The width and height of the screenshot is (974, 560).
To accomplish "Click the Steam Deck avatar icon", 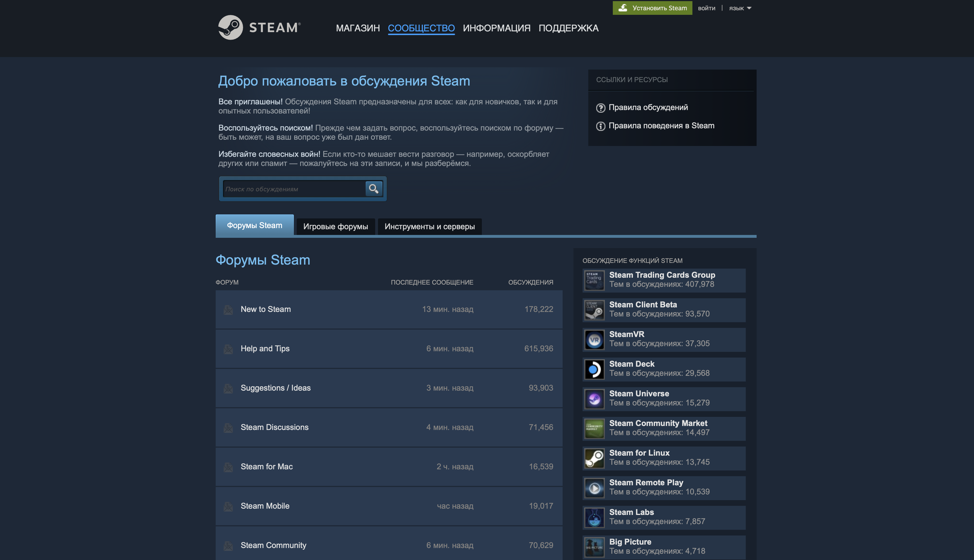I will pos(594,369).
